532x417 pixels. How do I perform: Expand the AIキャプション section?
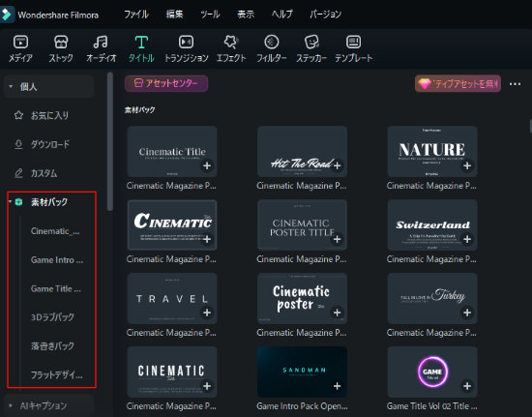click(11, 405)
